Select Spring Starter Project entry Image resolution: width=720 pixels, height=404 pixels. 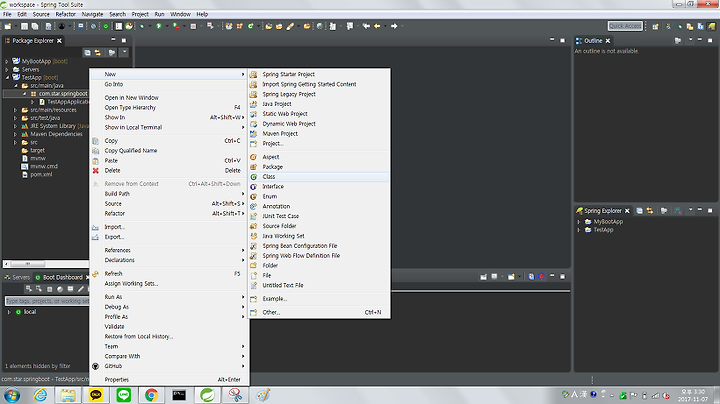(319, 74)
